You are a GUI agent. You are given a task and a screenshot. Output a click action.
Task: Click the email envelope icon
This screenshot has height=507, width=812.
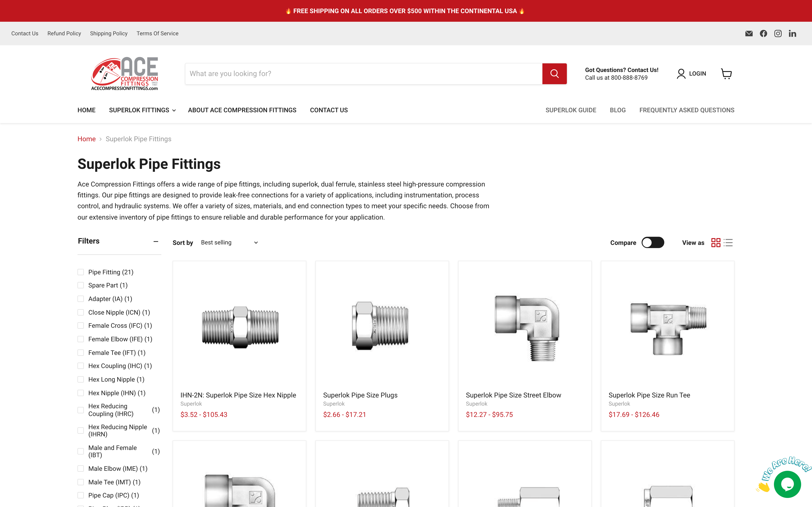[x=749, y=33]
